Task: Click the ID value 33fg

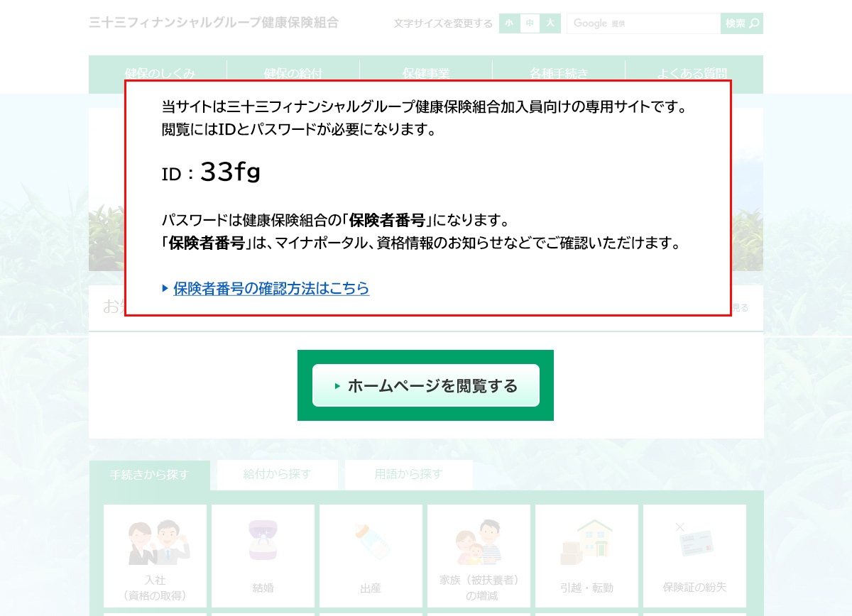Action: point(231,172)
